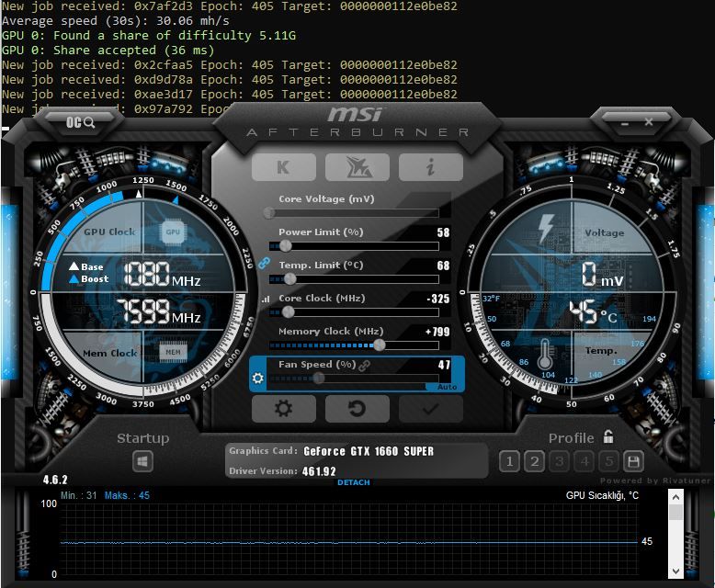The height and width of the screenshot is (588, 715).
Task: Toggle the Windows Startup button
Action: click(x=142, y=462)
